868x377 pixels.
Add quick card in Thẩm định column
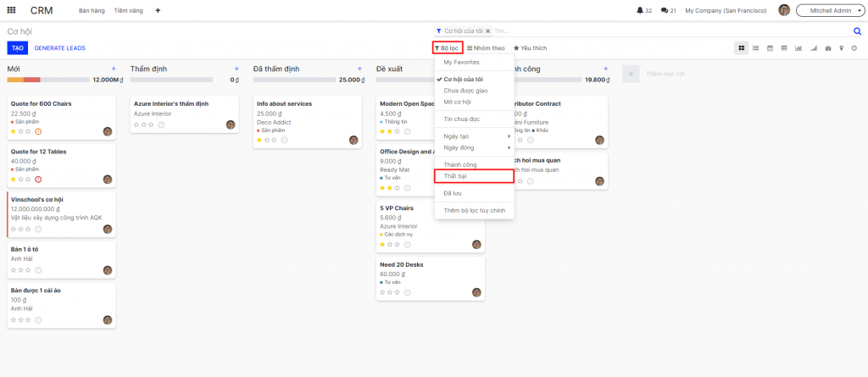(x=236, y=69)
